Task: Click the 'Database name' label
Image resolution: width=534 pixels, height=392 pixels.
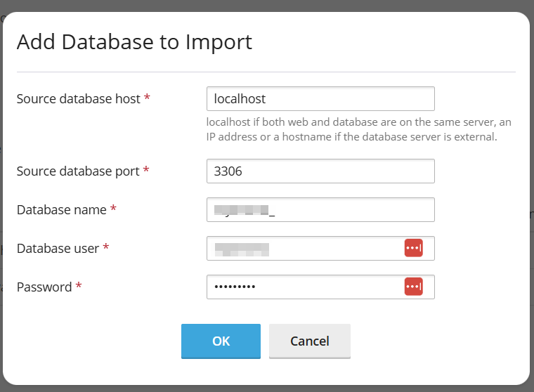Action: 62,210
